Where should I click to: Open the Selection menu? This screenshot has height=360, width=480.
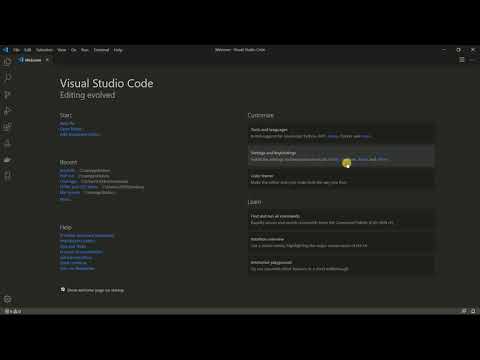click(44, 50)
